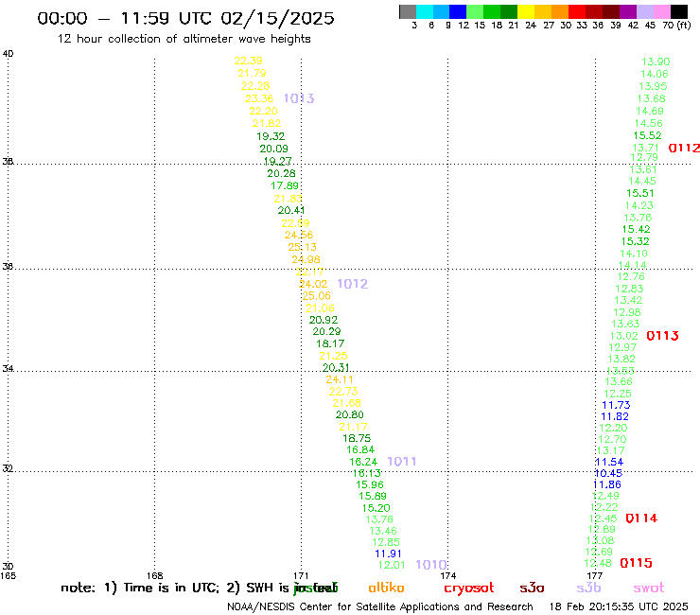700x615 pixels.
Task: Click the wave height value 13.95
Action: pos(653,86)
